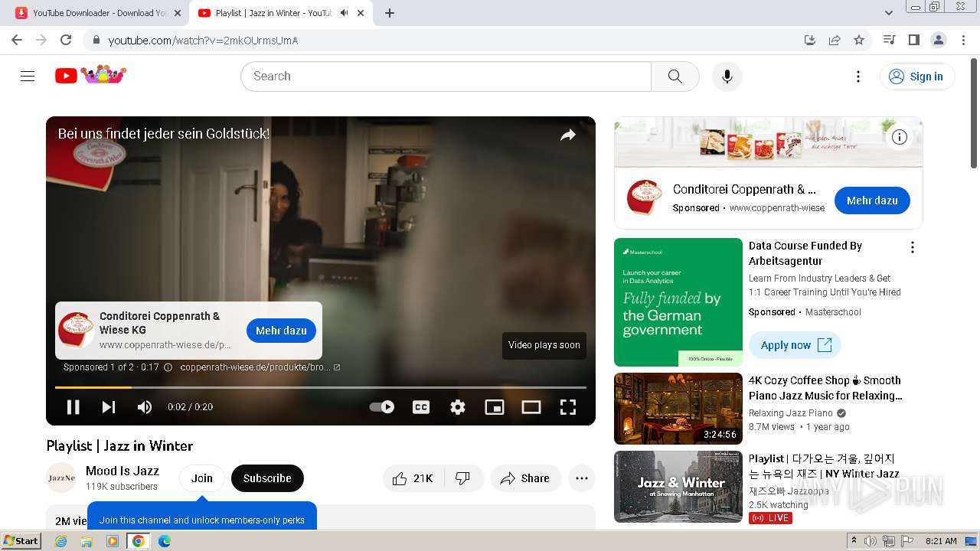Image resolution: width=980 pixels, height=551 pixels.
Task: Click Mehr dazu in video ad overlay
Action: 281,331
